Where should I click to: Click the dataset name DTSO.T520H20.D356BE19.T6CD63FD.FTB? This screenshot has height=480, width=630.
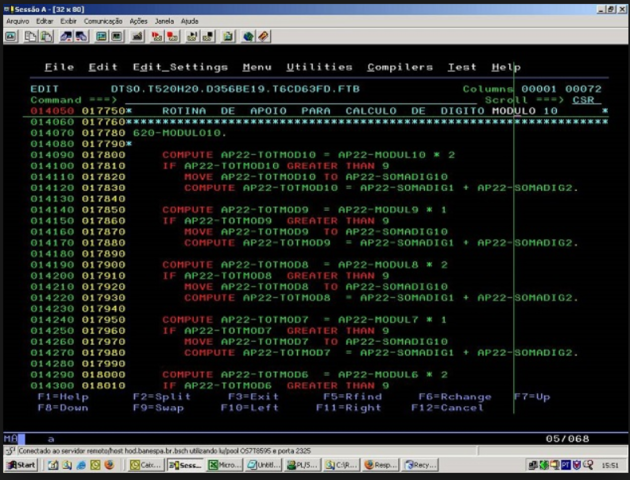(235, 89)
